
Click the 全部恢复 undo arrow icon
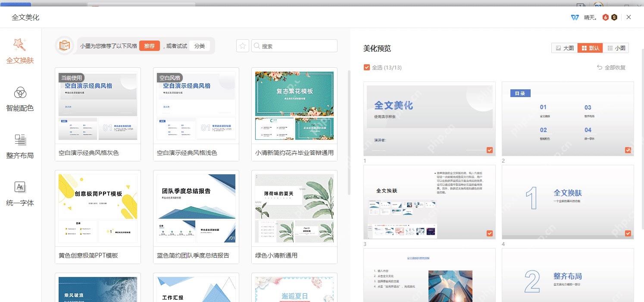pos(600,67)
